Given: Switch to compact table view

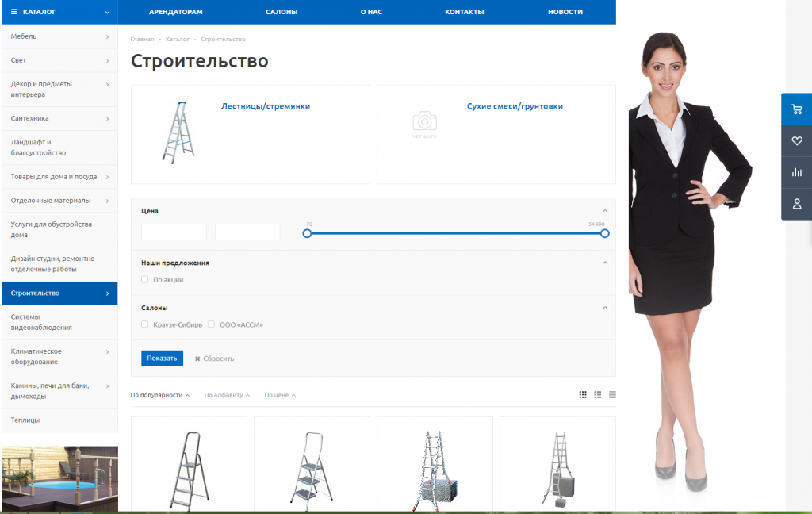Looking at the screenshot, I should 612,395.
